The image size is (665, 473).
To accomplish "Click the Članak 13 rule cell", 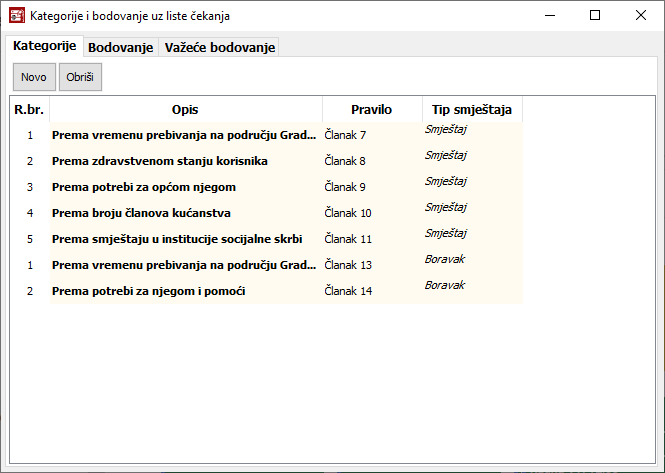I will (x=348, y=265).
